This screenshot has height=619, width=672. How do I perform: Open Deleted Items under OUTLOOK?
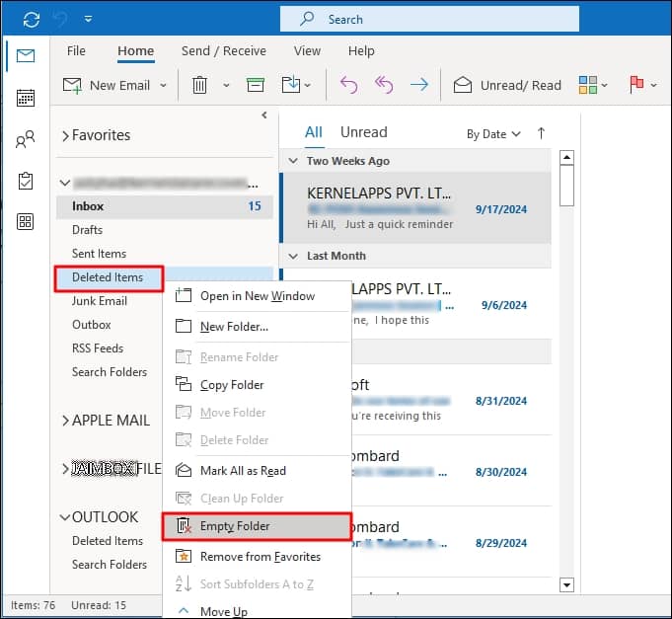pyautogui.click(x=108, y=541)
